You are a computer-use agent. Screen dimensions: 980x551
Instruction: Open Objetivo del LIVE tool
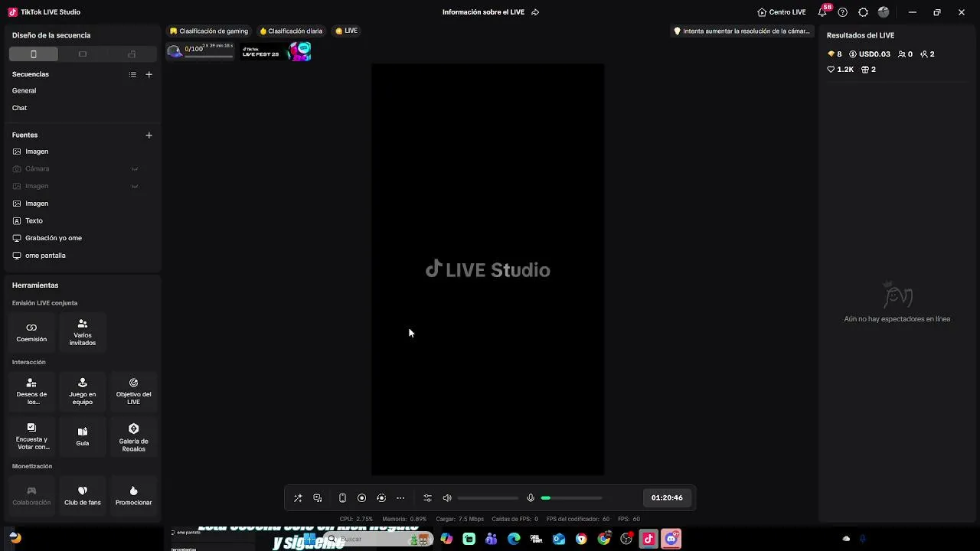133,391
